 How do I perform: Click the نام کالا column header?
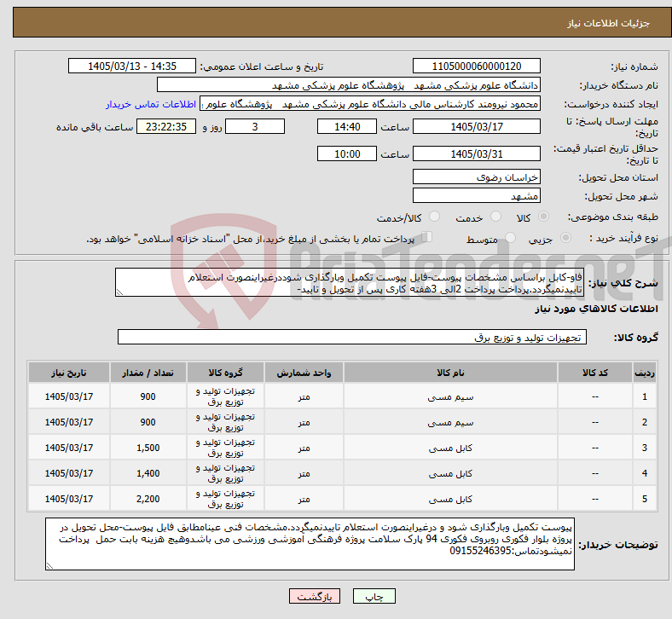(x=450, y=373)
